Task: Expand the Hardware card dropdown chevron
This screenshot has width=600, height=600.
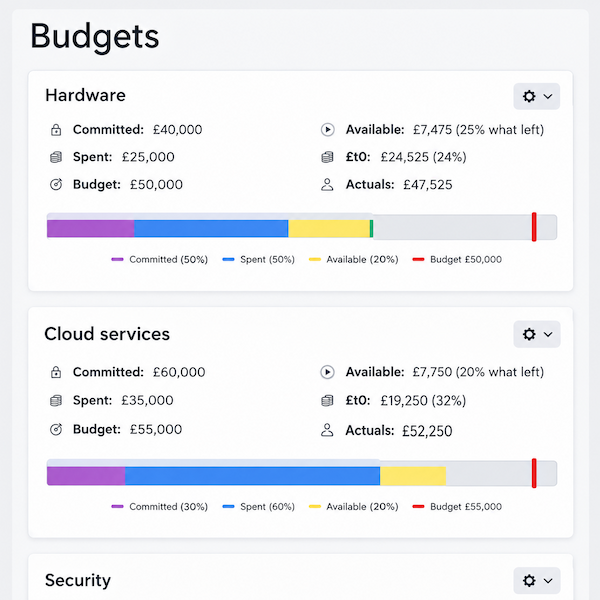Action: click(x=548, y=96)
